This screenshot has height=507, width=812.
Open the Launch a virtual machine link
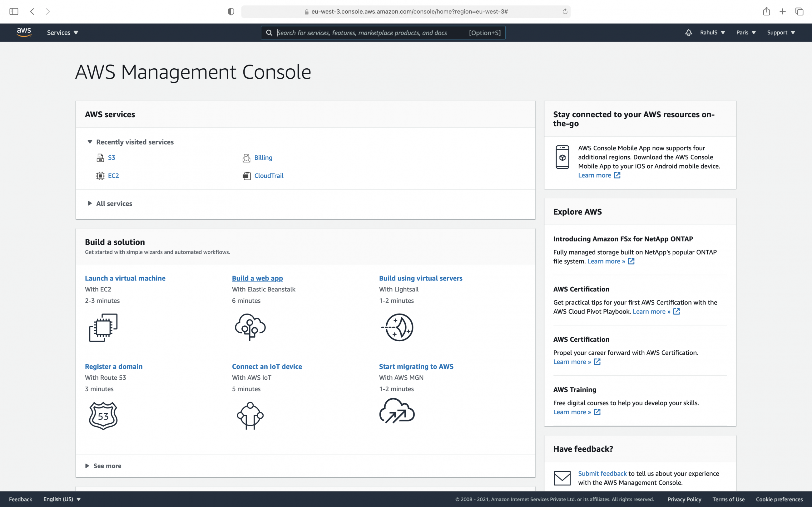125,278
